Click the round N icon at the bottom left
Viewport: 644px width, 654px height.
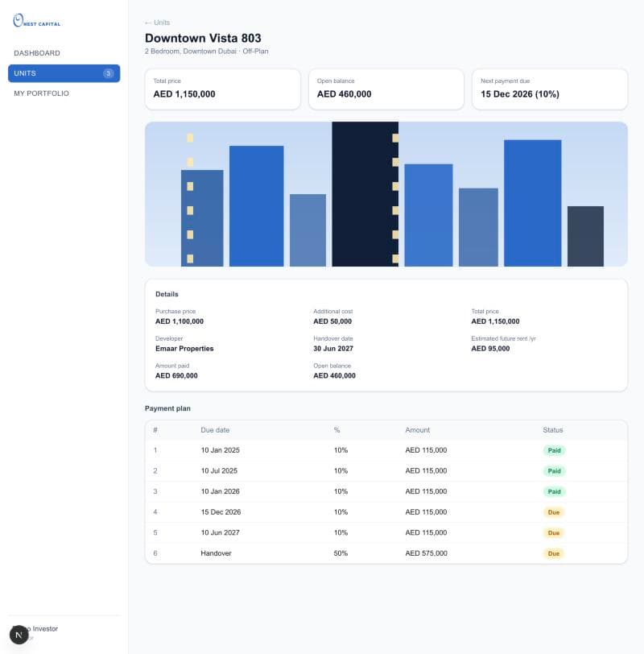(x=19, y=635)
